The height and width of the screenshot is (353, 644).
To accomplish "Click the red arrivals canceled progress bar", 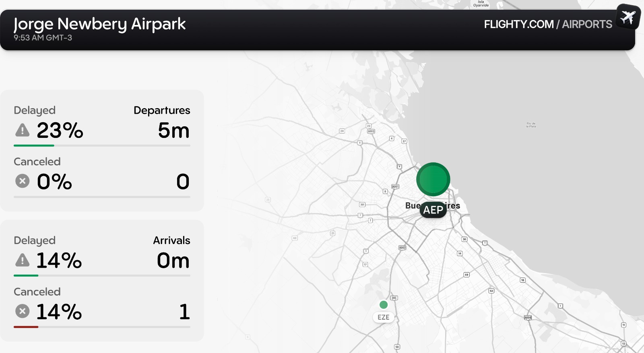I will tap(26, 327).
